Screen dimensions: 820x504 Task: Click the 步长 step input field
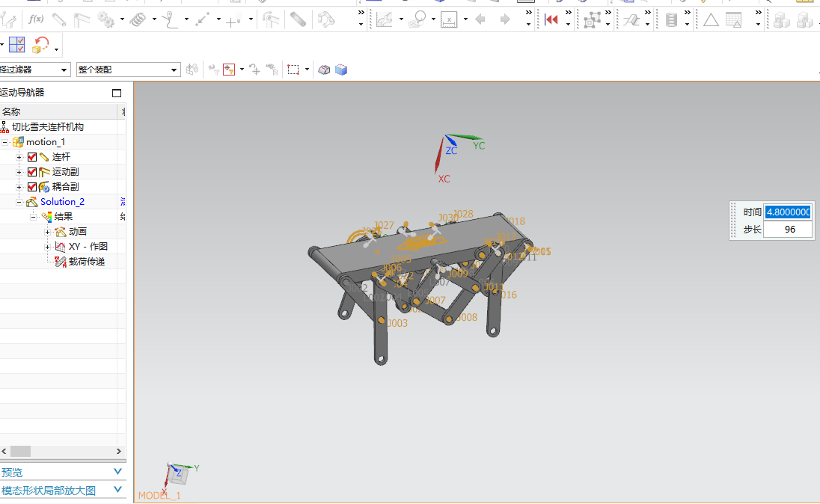(x=788, y=230)
